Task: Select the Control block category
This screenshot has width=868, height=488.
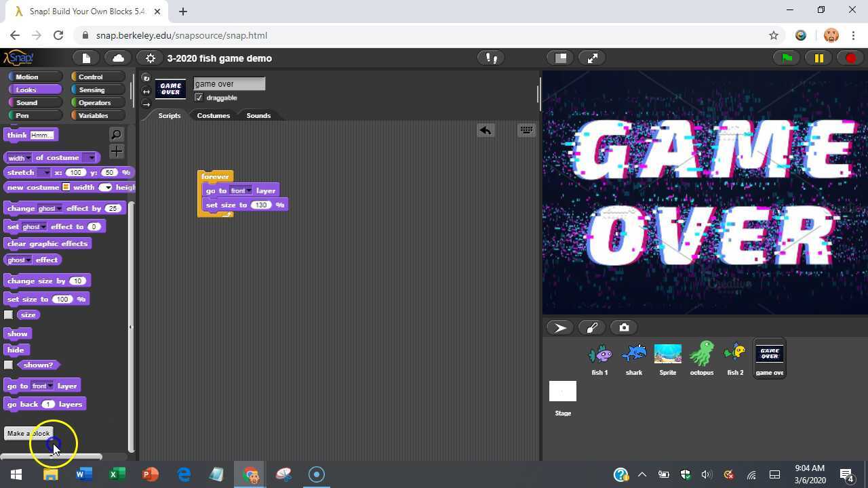Action: click(98, 77)
